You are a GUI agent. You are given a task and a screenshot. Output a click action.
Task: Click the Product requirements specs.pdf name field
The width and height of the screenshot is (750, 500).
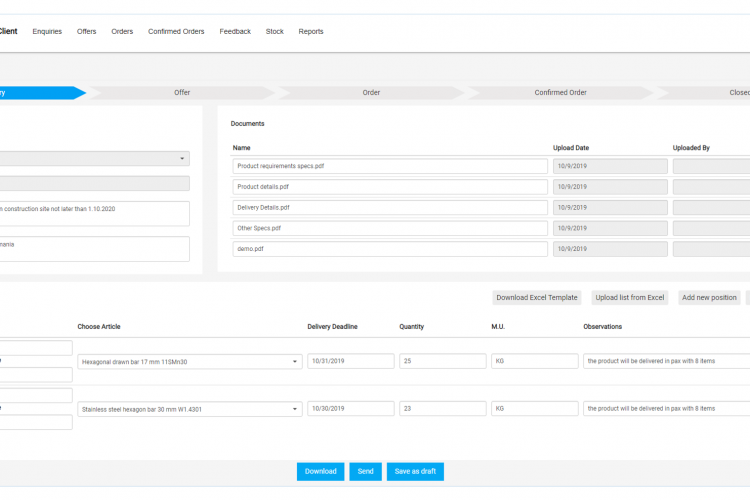click(390, 166)
